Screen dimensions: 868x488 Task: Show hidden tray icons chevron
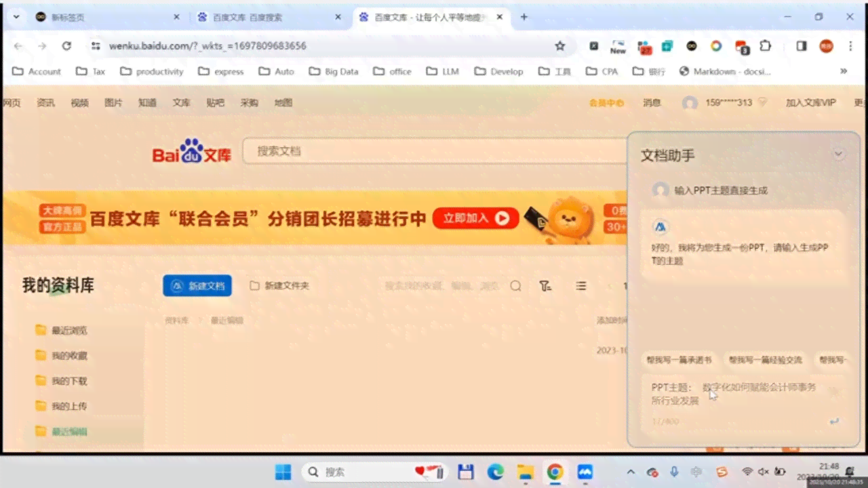631,472
